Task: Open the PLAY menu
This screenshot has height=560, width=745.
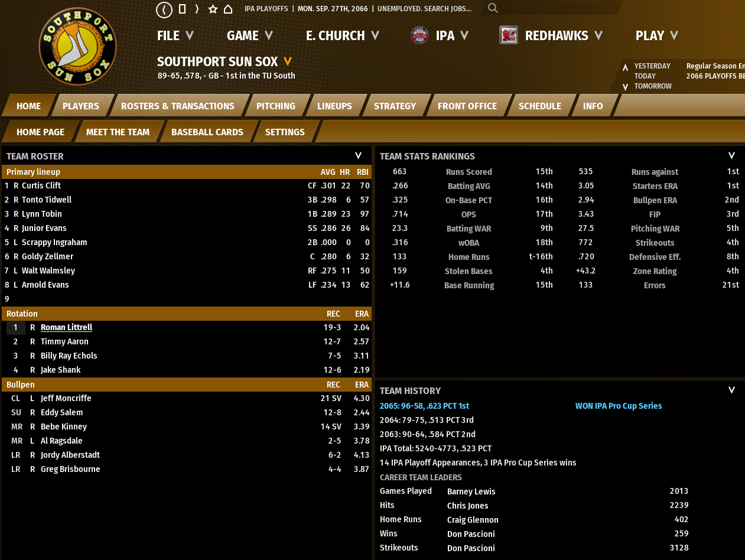Action: click(656, 35)
